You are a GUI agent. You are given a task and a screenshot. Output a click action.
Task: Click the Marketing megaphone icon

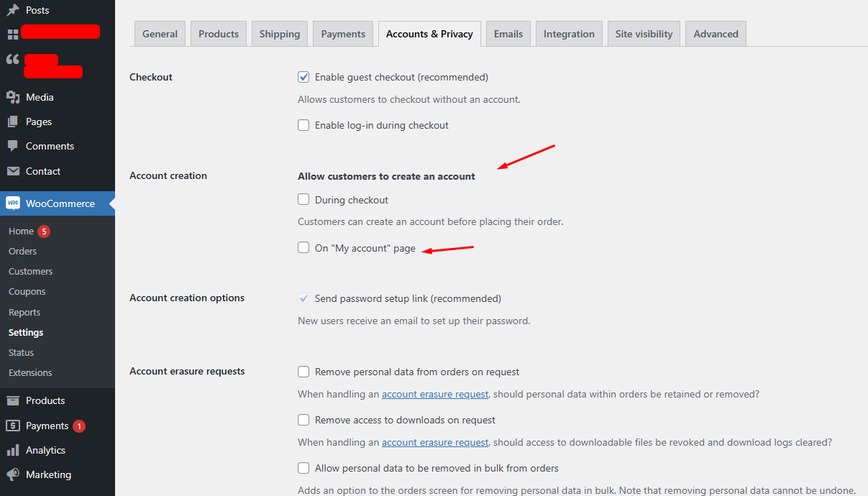13,474
